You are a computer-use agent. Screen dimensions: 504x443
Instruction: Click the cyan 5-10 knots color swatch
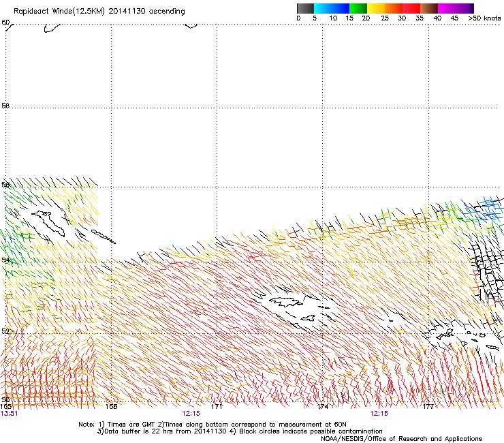click(x=323, y=8)
